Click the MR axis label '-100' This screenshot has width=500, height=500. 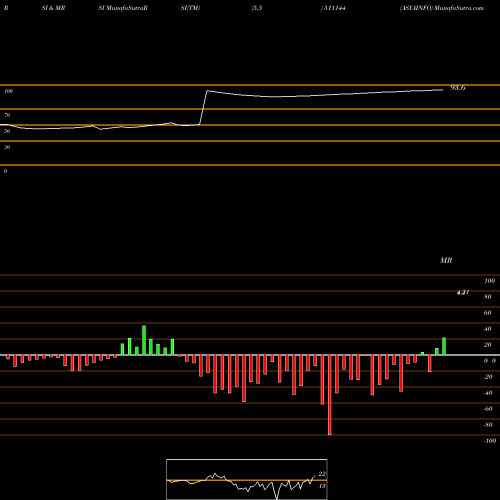pos(490,441)
